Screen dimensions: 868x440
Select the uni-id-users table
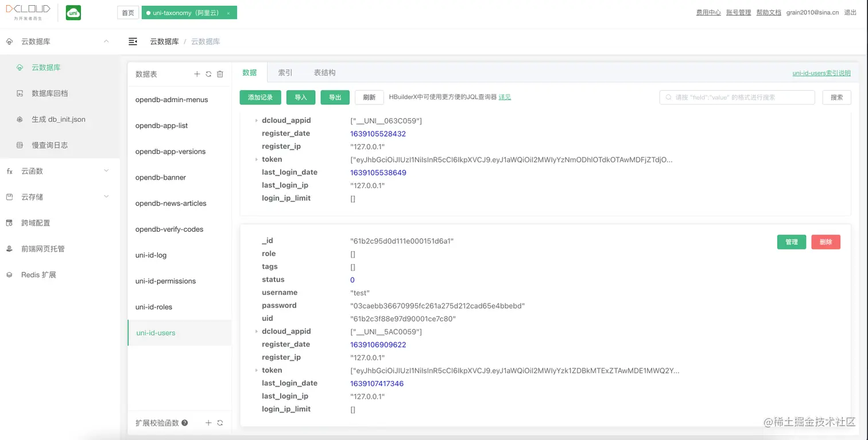pos(180,333)
